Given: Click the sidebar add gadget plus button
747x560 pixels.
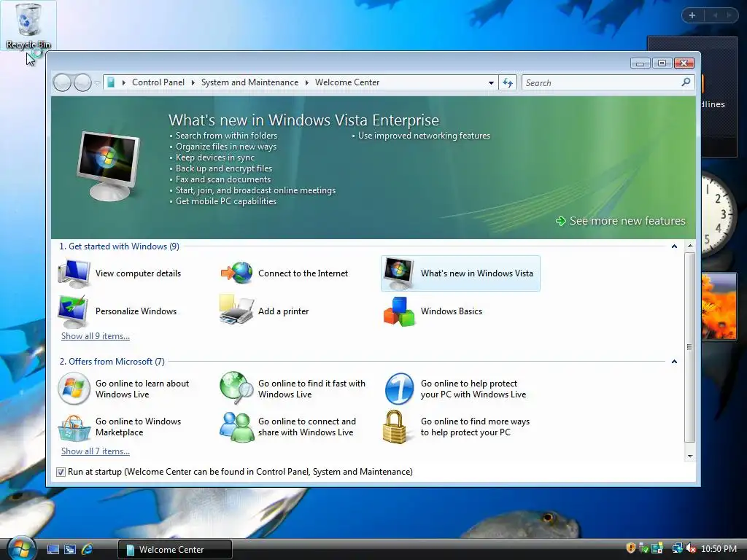Looking at the screenshot, I should click(x=692, y=15).
